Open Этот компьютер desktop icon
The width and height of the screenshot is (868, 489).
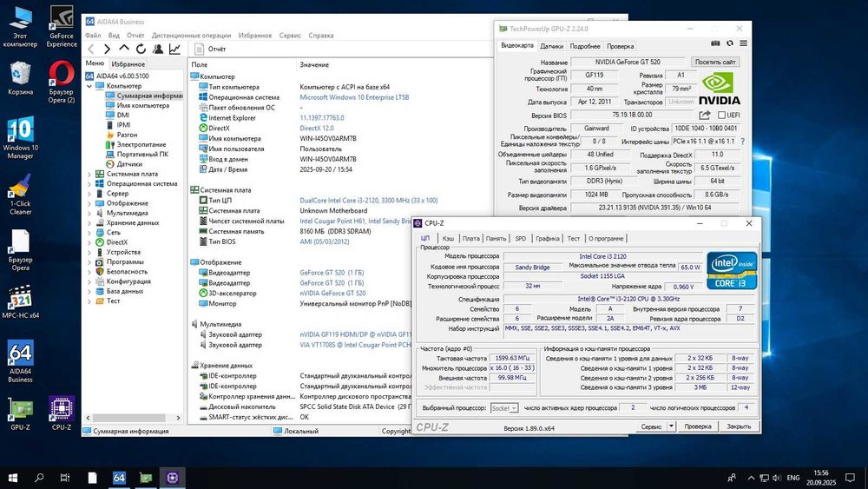(x=21, y=27)
